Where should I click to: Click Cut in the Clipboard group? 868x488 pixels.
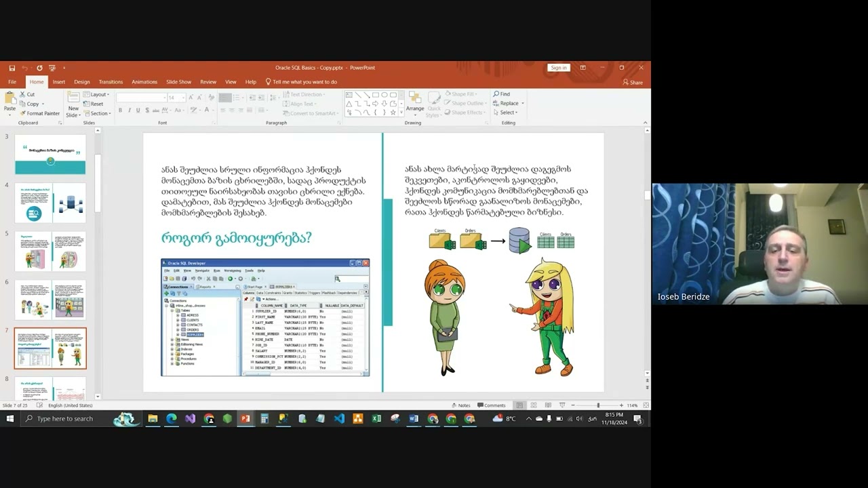coord(27,95)
